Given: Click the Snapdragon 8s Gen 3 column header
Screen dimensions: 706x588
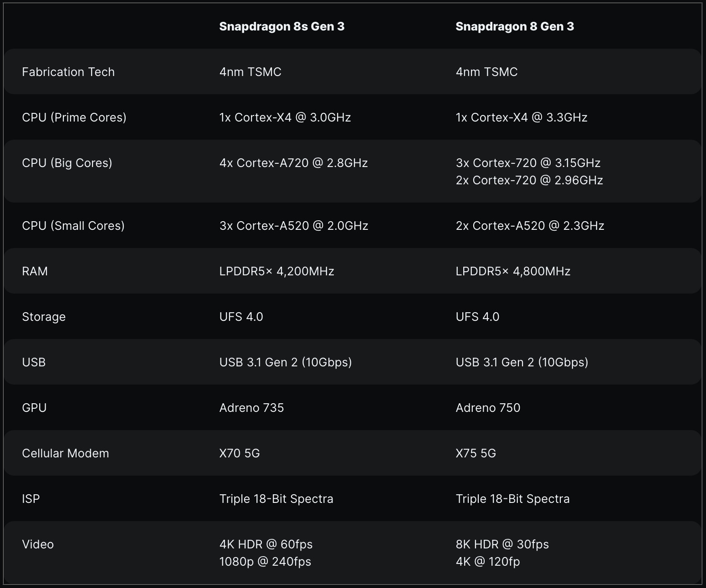Looking at the screenshot, I should coord(281,26).
